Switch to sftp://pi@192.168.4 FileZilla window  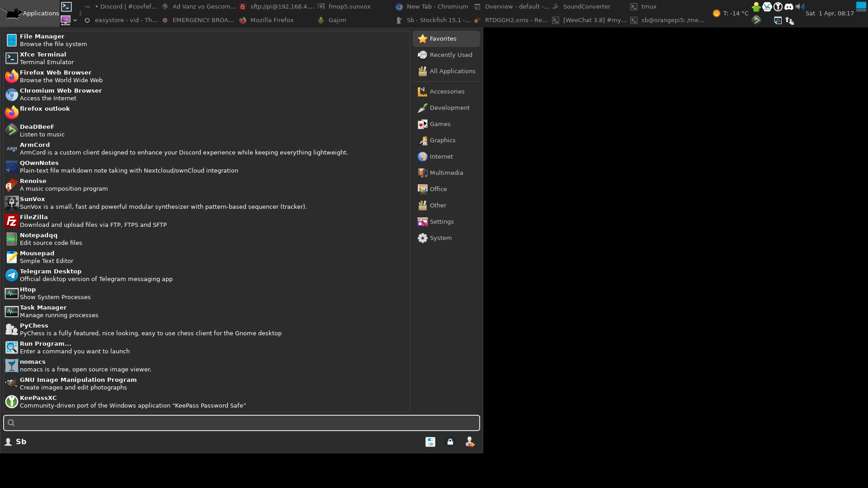[277, 7]
